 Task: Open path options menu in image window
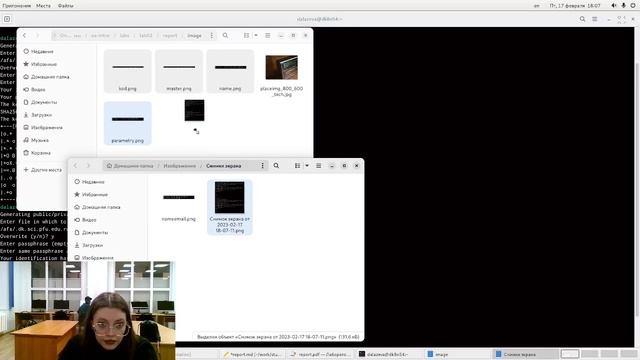[x=211, y=36]
